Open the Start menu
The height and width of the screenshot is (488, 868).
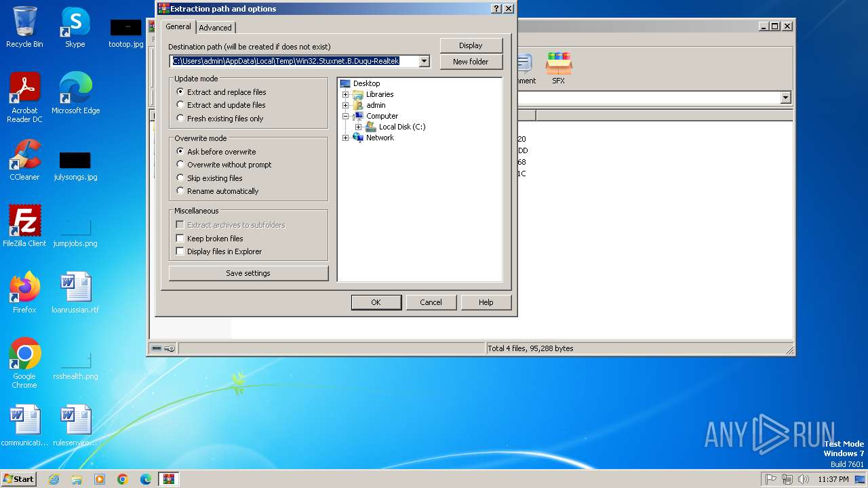pyautogui.click(x=18, y=479)
